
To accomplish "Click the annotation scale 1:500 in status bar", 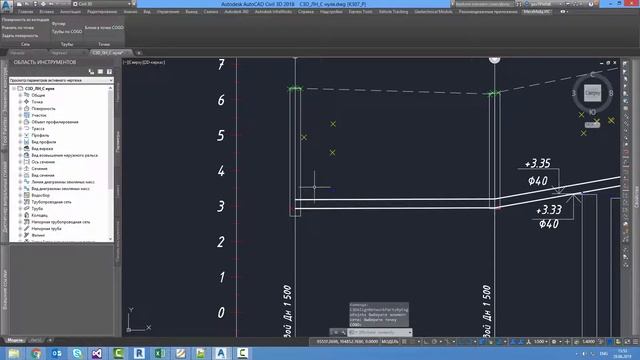I will coord(539,342).
